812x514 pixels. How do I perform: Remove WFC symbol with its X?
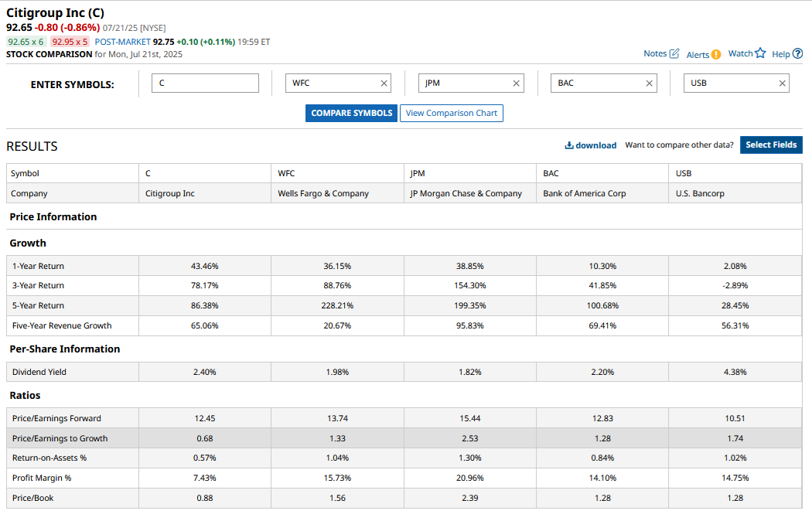point(384,83)
